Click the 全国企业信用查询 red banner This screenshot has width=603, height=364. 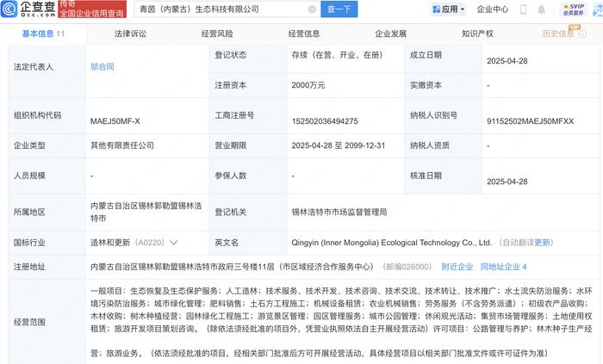click(x=92, y=9)
